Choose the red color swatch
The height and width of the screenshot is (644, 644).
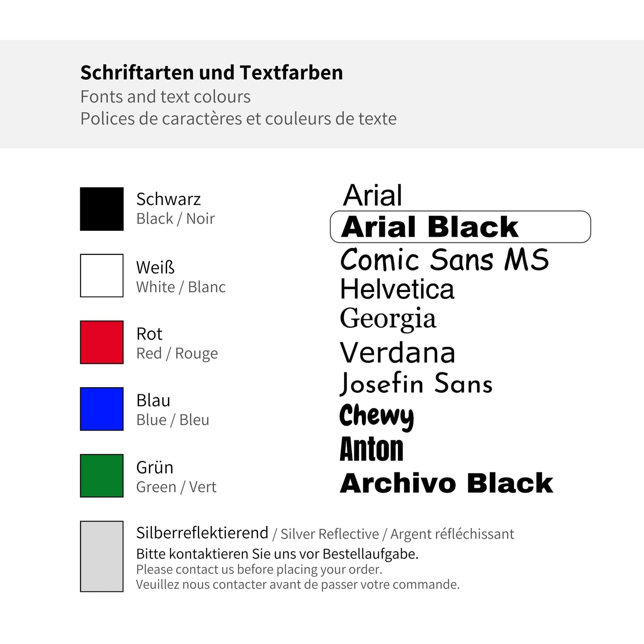point(102,342)
